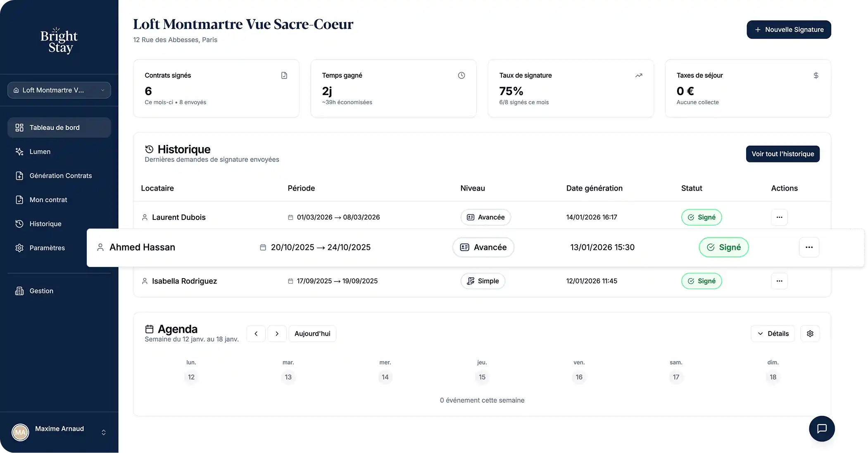Image resolution: width=868 pixels, height=453 pixels.
Task: Go to previous week in Agenda
Action: click(256, 334)
